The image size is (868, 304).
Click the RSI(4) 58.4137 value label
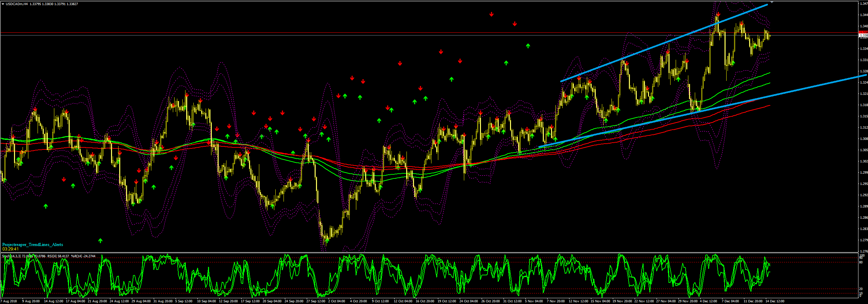tap(58, 256)
